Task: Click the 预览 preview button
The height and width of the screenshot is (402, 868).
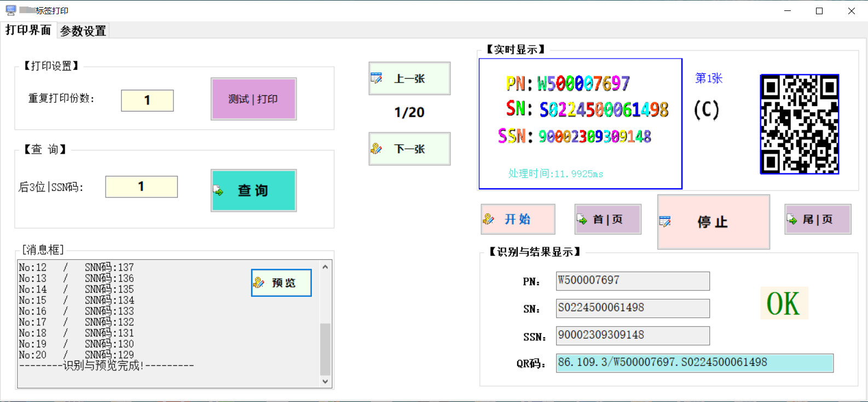Action: coord(281,283)
